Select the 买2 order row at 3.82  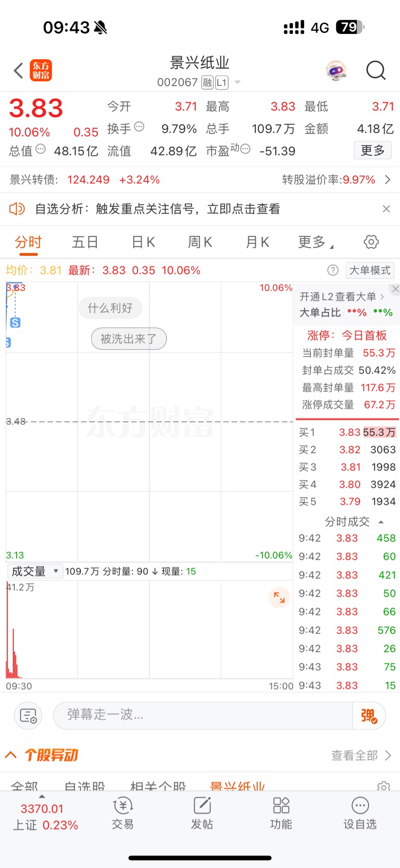coord(347,449)
